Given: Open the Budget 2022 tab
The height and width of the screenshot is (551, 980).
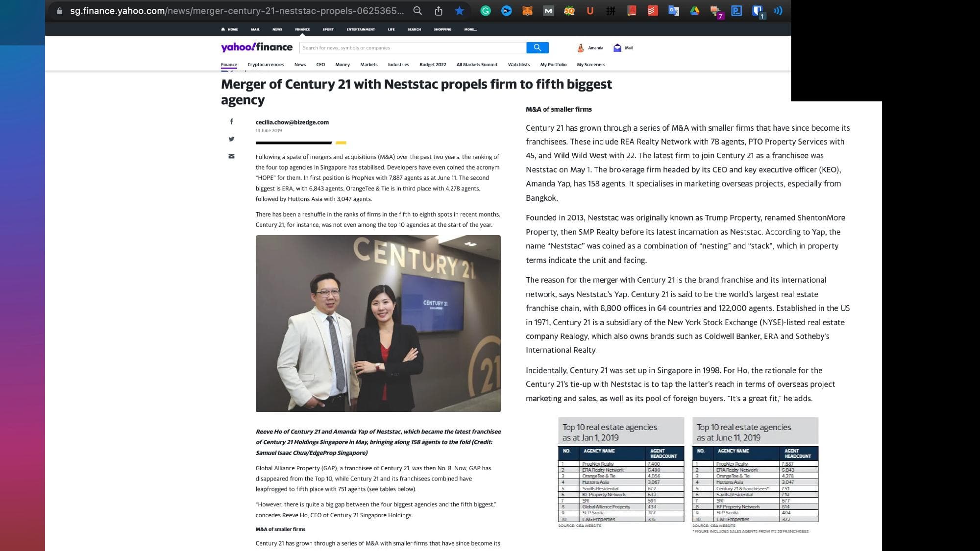Looking at the screenshot, I should 433,65.
